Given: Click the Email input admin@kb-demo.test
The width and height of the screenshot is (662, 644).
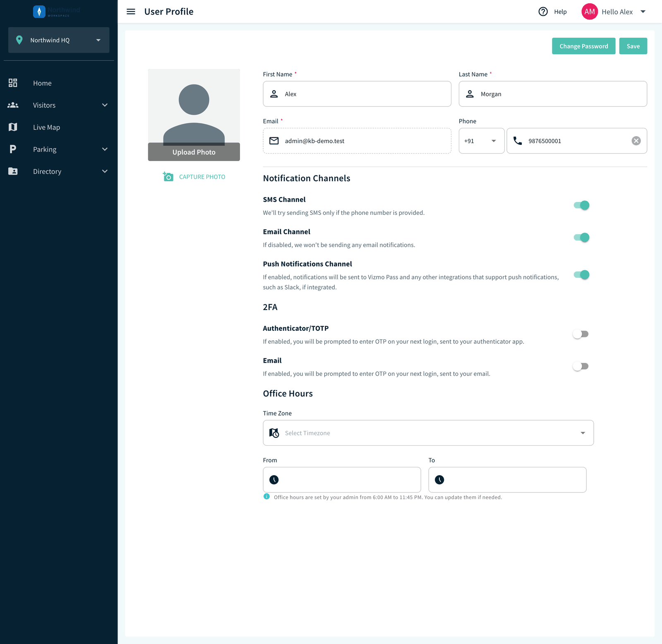Looking at the screenshot, I should click(357, 141).
